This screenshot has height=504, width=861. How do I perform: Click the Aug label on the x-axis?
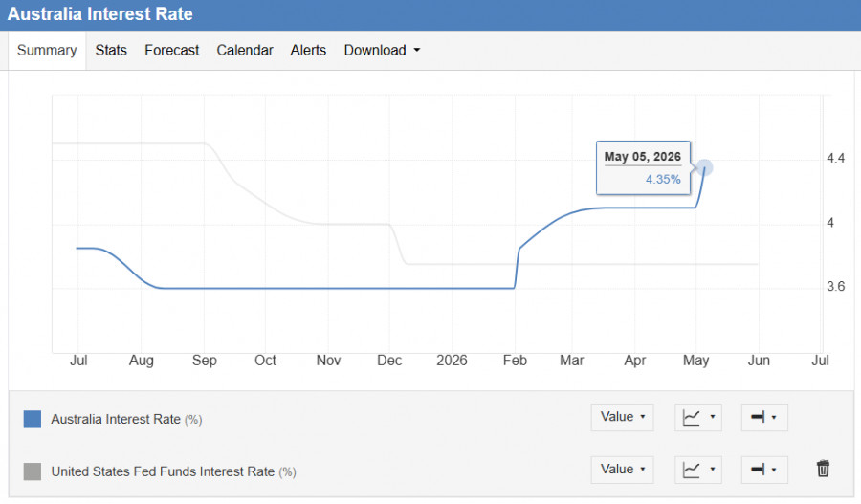tap(142, 361)
